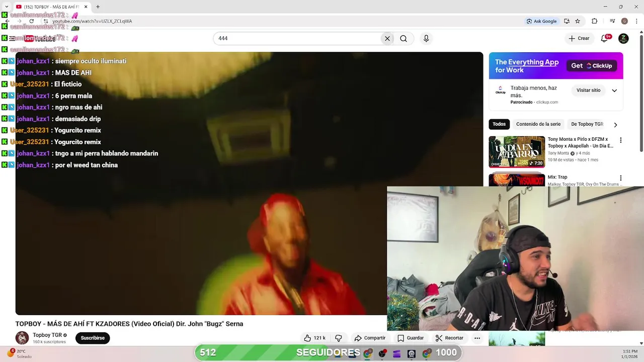Viewport: 644px width, 362px height.
Task: Click the search magnifier button
Action: pyautogui.click(x=404, y=39)
